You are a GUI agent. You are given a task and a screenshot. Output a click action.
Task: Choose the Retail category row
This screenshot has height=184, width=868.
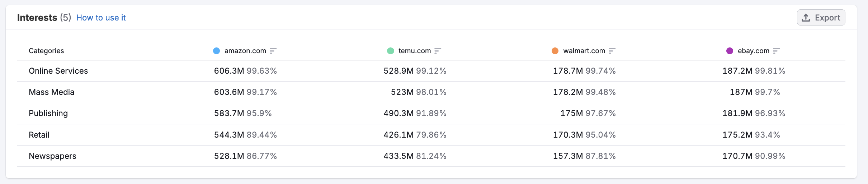(39, 135)
